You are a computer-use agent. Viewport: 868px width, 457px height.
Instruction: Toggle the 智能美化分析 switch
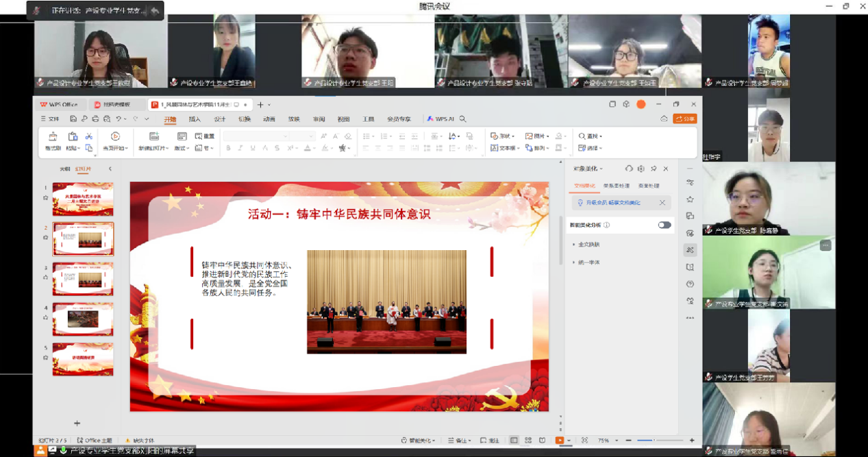pyautogui.click(x=664, y=225)
